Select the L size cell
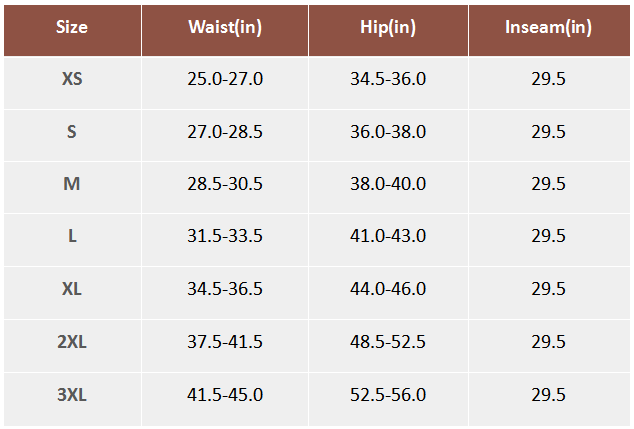 point(72,236)
